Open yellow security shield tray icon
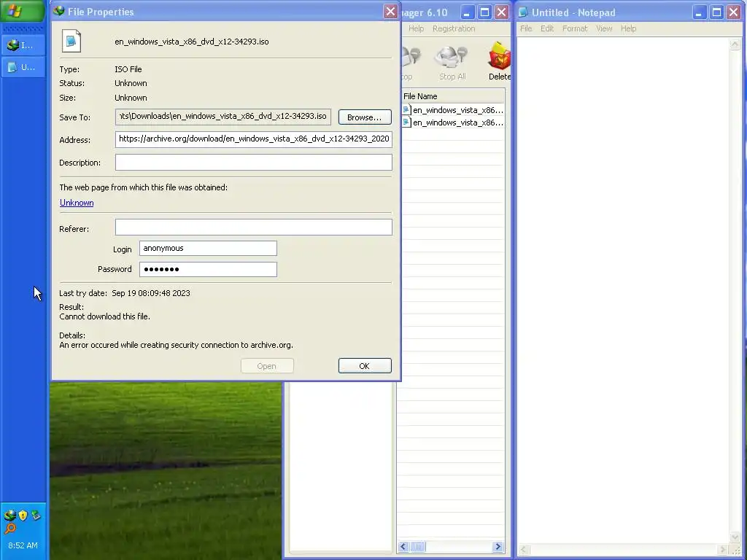This screenshot has width=747, height=560. (x=23, y=516)
